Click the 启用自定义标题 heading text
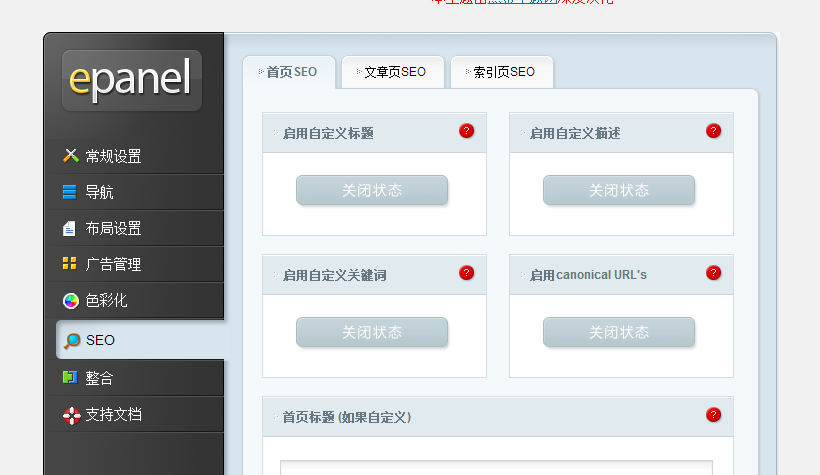The height and width of the screenshot is (475, 820). tap(328, 133)
